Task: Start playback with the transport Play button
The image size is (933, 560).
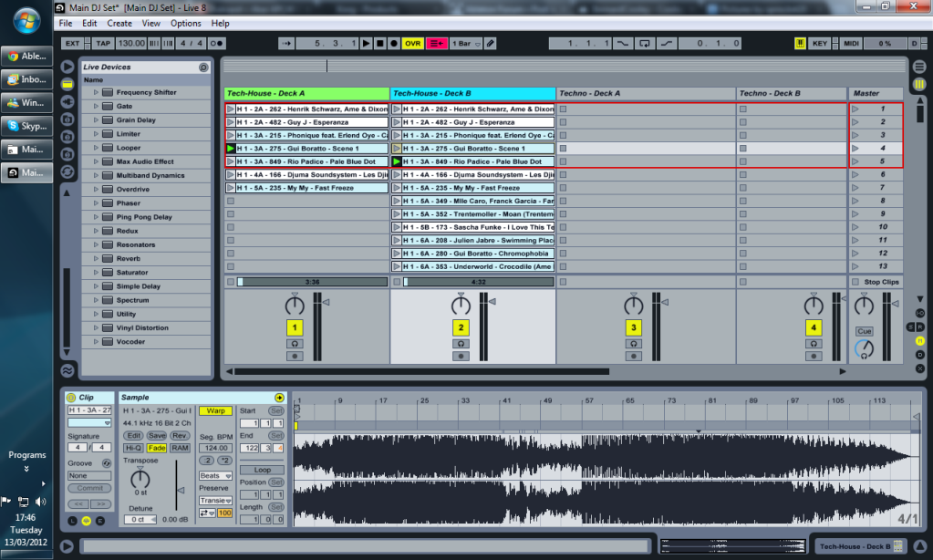Action: pyautogui.click(x=367, y=44)
